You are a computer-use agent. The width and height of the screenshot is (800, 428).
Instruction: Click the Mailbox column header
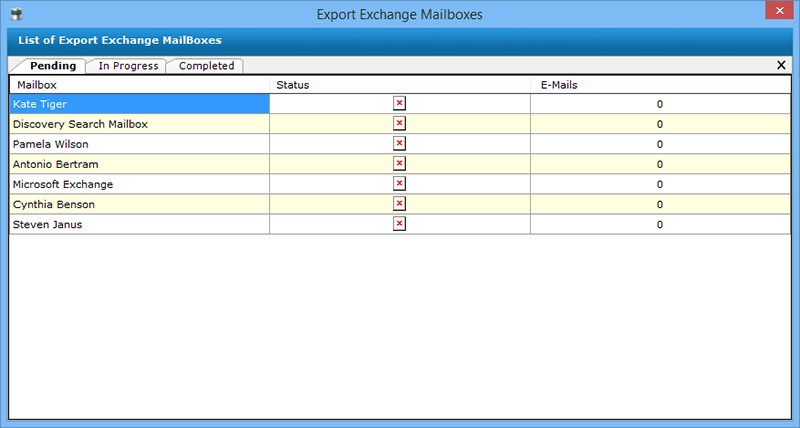pyautogui.click(x=139, y=85)
